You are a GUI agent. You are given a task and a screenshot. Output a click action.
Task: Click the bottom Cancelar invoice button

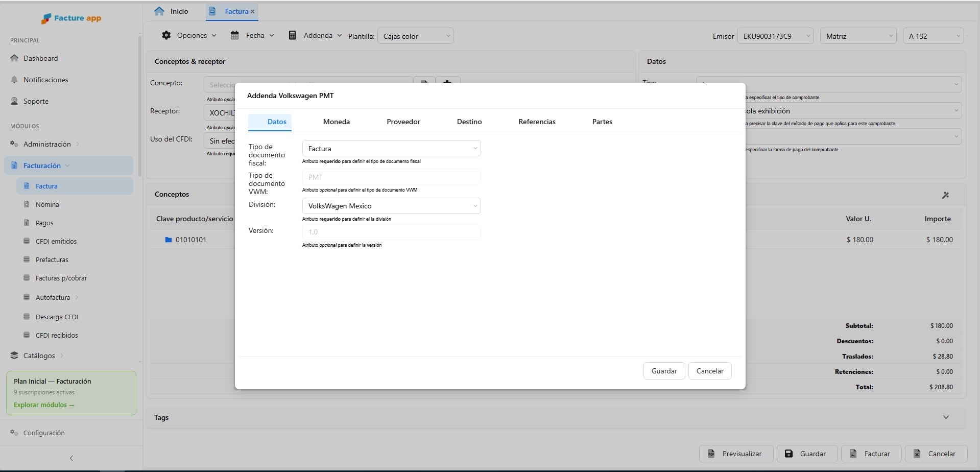(936, 454)
